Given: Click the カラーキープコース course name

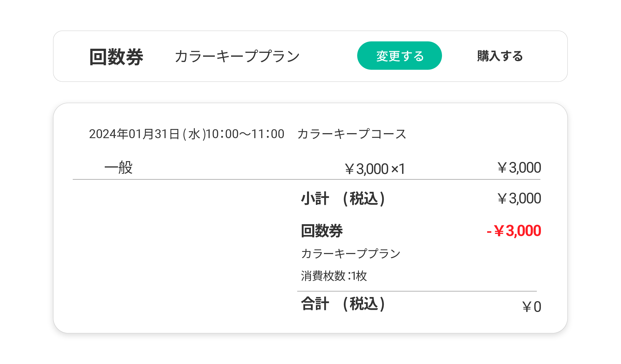Looking at the screenshot, I should pos(352,134).
